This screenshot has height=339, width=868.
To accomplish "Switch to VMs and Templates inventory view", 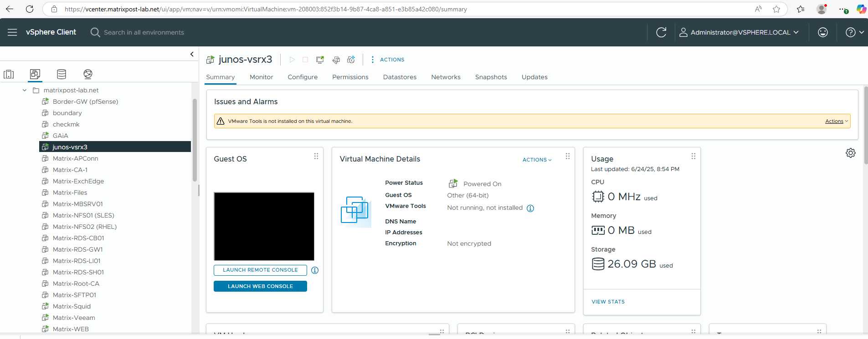I will coord(35,74).
